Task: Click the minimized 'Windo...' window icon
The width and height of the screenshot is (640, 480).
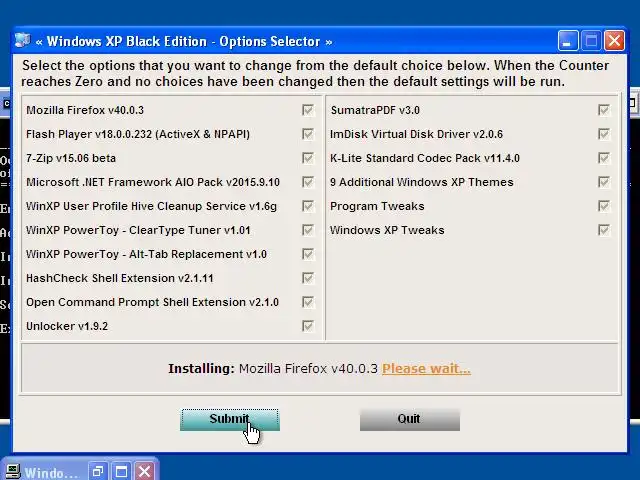Action: click(12, 472)
